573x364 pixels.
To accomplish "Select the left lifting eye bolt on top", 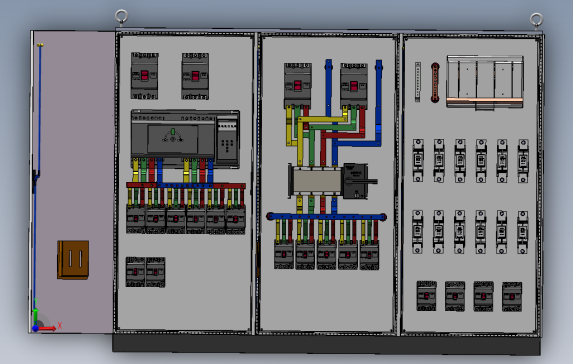I will [x=122, y=17].
